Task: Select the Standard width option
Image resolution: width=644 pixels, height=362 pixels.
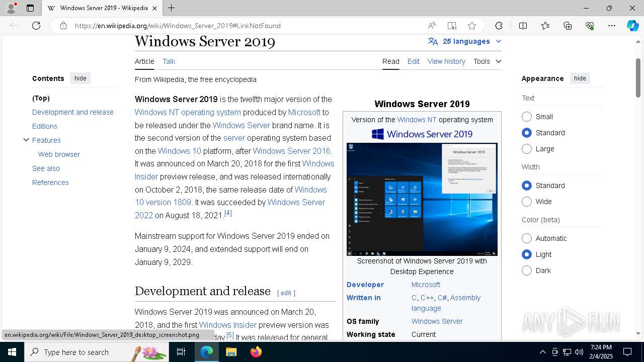Action: (x=527, y=186)
